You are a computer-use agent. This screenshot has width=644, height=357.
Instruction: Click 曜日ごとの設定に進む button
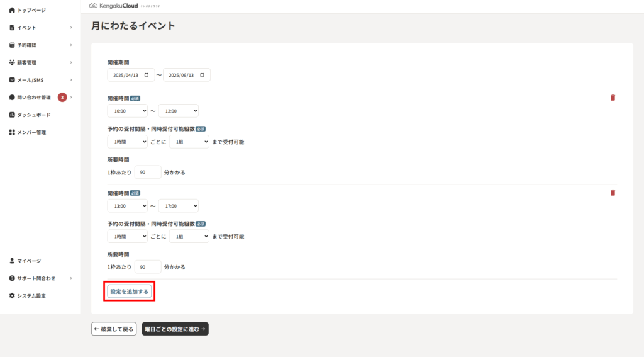pyautogui.click(x=175, y=329)
